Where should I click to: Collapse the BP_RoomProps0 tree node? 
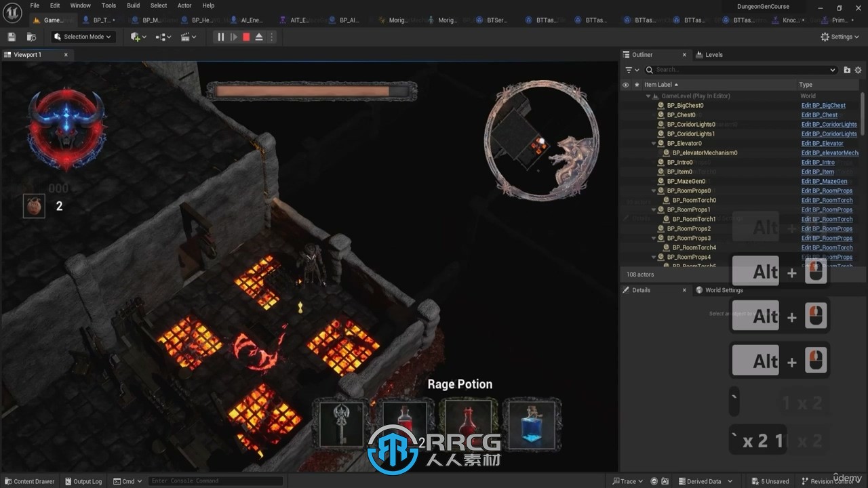coord(654,191)
